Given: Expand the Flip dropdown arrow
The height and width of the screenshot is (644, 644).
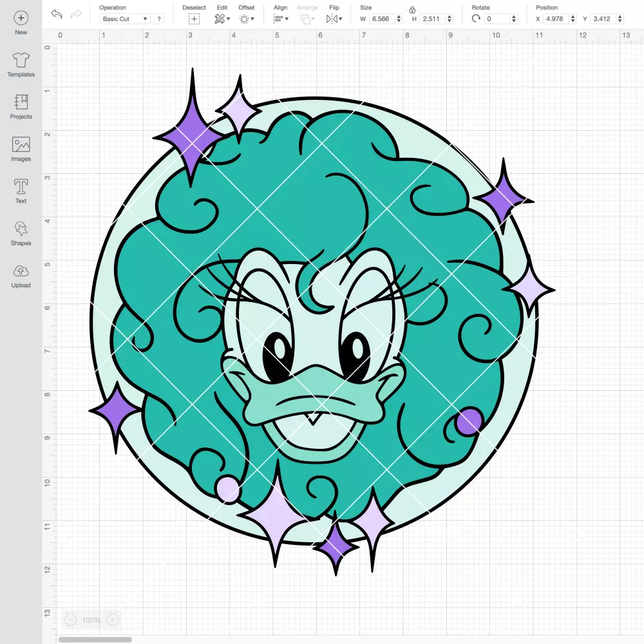Looking at the screenshot, I should click(x=341, y=19).
